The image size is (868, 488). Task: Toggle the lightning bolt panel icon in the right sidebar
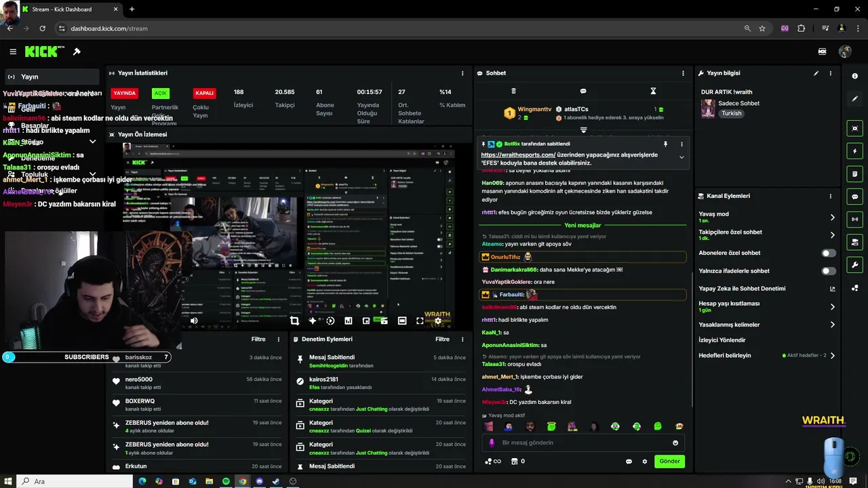click(x=854, y=151)
